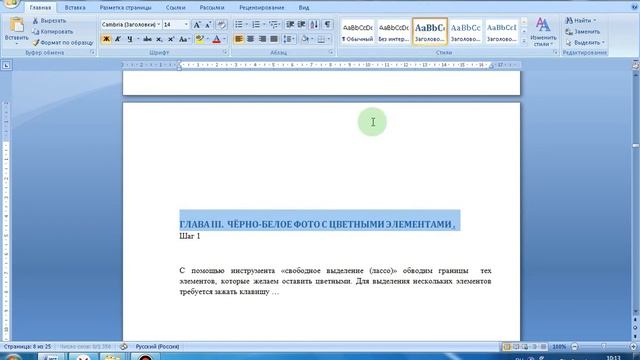Click the tab stop selector beside the ruler
640x360 pixels.
[x=6, y=65]
